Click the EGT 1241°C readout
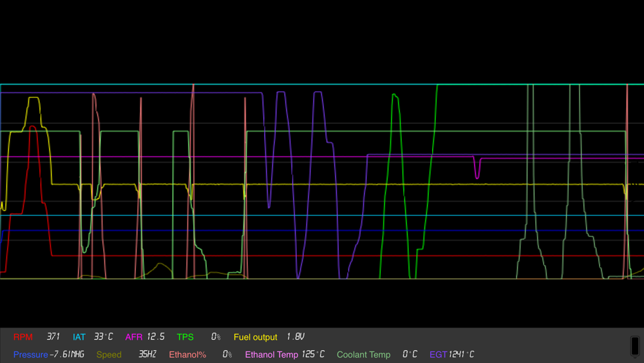Screen dimensions: 644x363 click(462, 354)
